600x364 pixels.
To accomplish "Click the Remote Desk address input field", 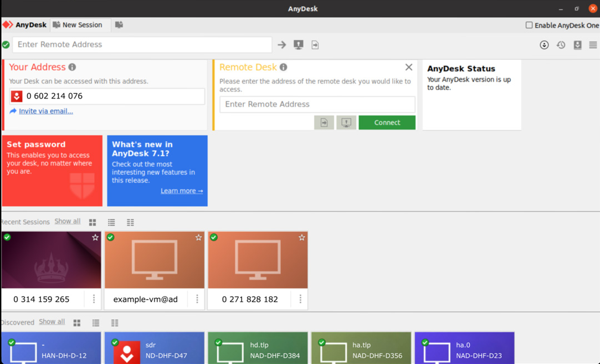I will pyautogui.click(x=317, y=104).
